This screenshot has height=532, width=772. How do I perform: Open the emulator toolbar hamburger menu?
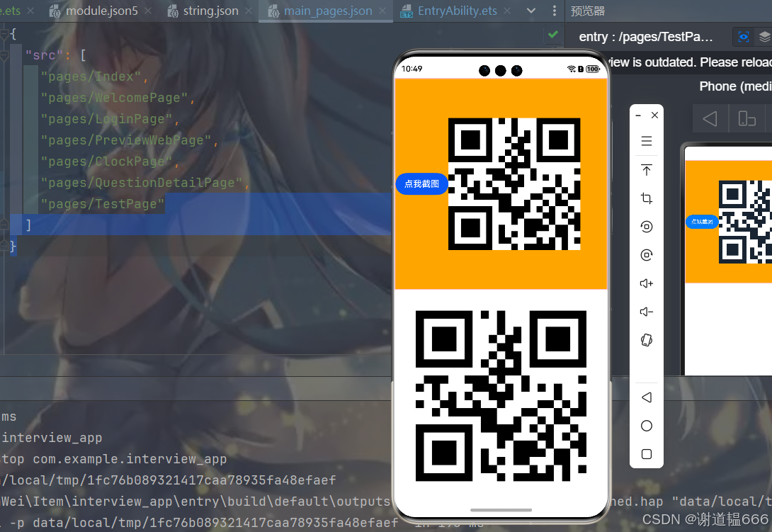point(647,141)
